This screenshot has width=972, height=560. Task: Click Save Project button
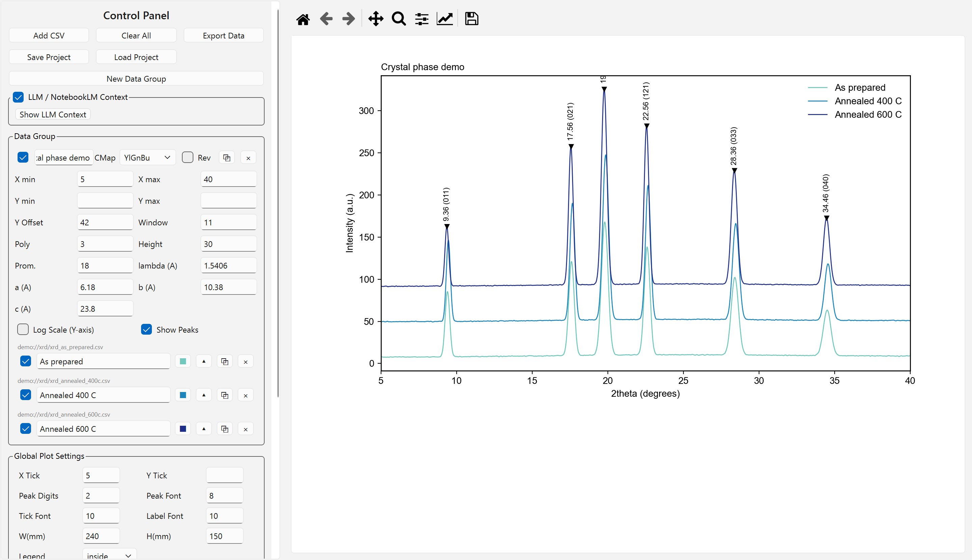coord(49,57)
